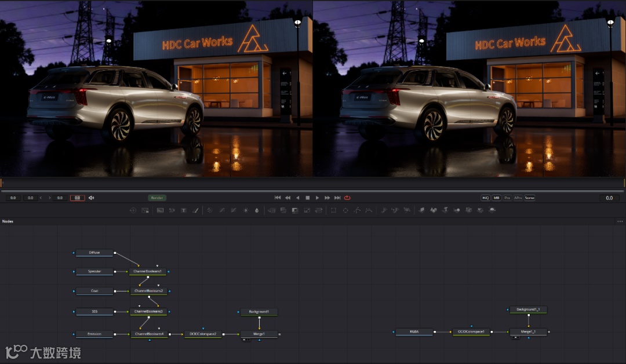
Task: Select the ChannelBooleans1 node
Action: coord(148,271)
